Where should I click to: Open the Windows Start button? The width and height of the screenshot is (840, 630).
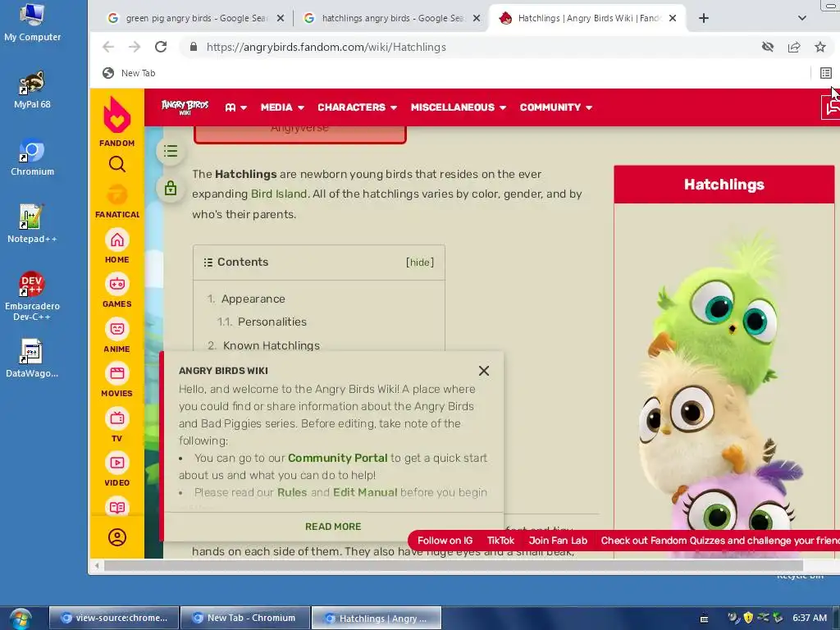coord(20,619)
